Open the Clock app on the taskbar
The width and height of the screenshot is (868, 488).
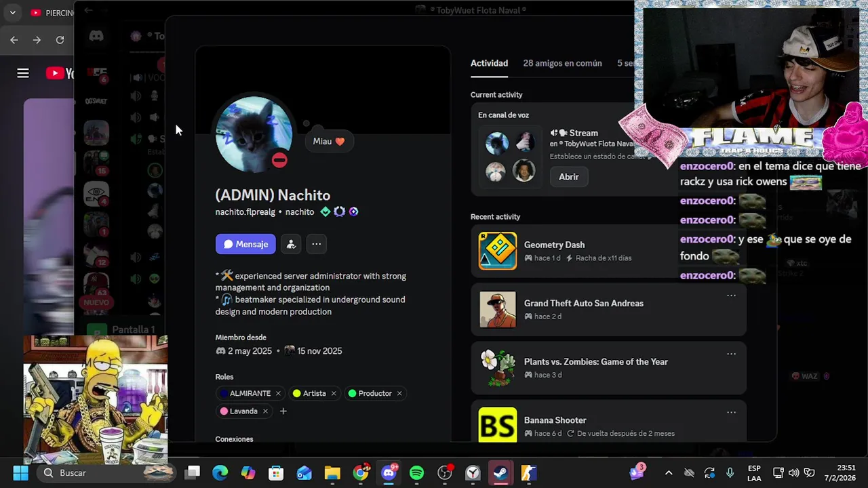[x=473, y=473]
